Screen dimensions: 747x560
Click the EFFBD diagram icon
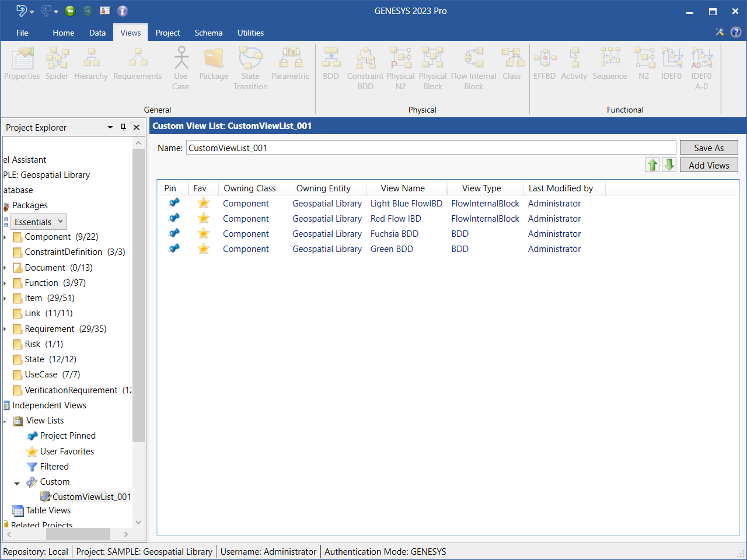click(544, 65)
